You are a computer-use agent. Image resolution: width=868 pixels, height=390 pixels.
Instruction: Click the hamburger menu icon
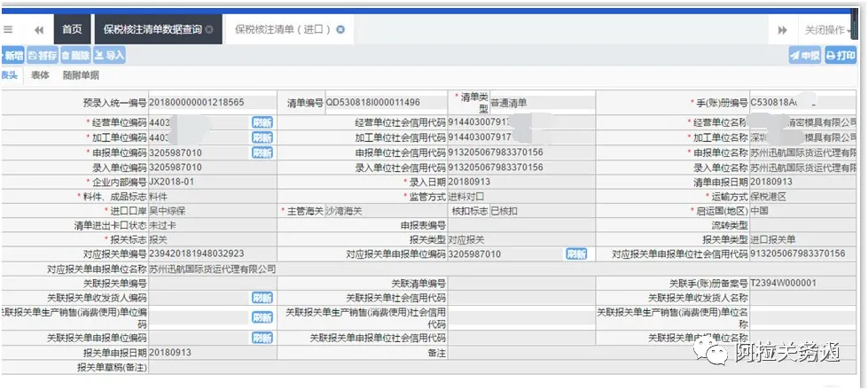pyautogui.click(x=8, y=29)
